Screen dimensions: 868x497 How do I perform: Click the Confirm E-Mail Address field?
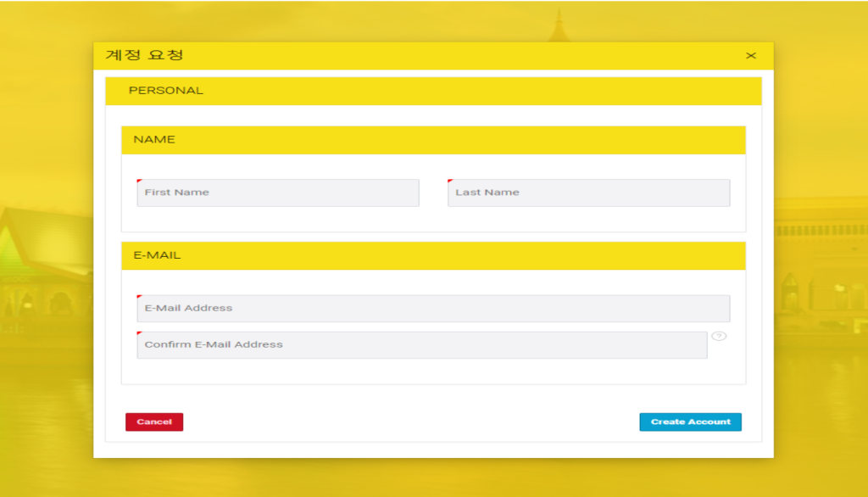click(x=421, y=345)
